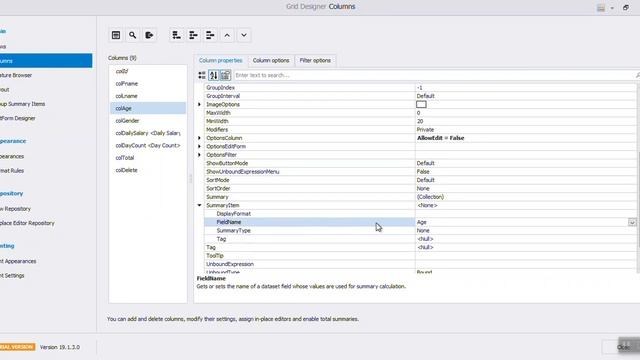640x360 pixels.
Task: Select colGender in the columns list
Action: 148,120
